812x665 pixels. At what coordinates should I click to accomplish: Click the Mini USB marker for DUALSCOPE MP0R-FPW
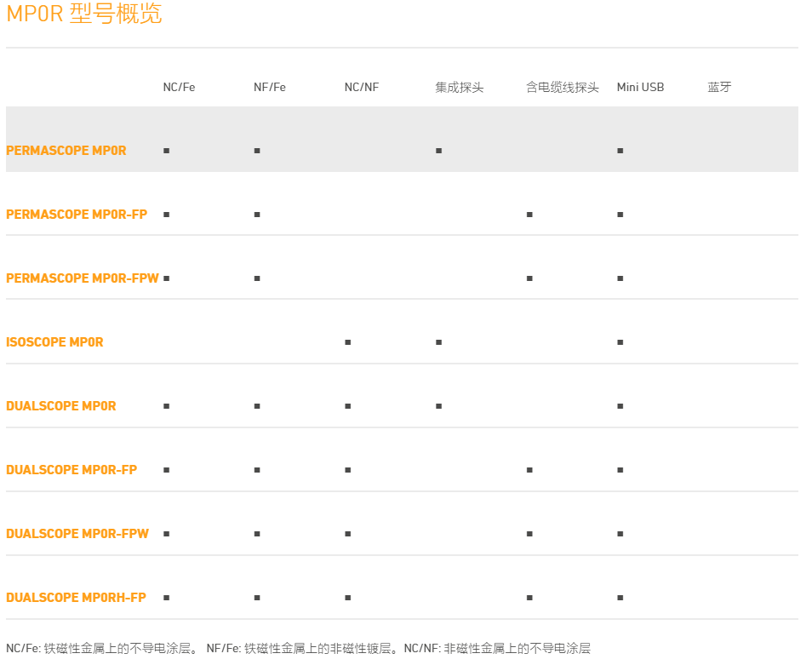620,534
